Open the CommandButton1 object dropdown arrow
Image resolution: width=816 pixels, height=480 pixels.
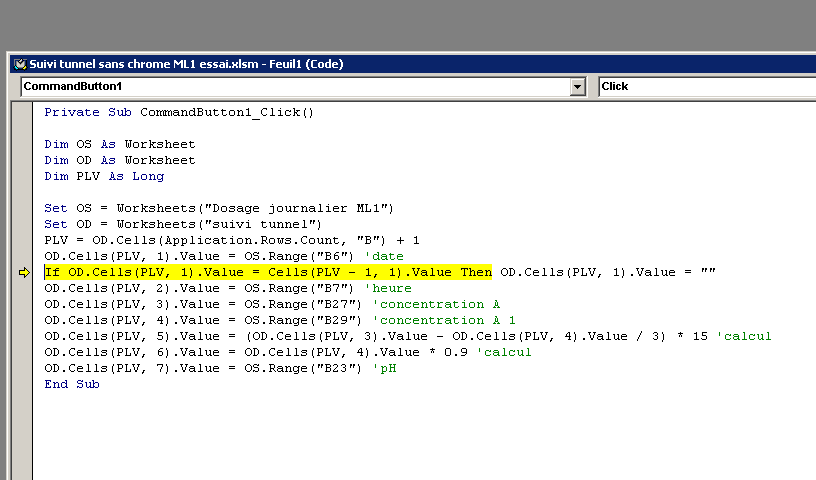[577, 87]
